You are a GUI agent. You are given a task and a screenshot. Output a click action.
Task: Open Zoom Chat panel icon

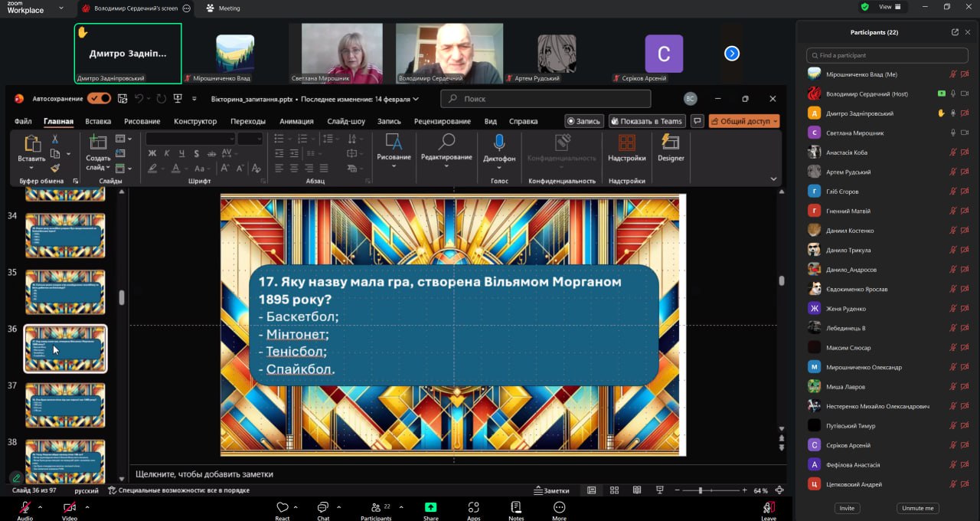[323, 507]
